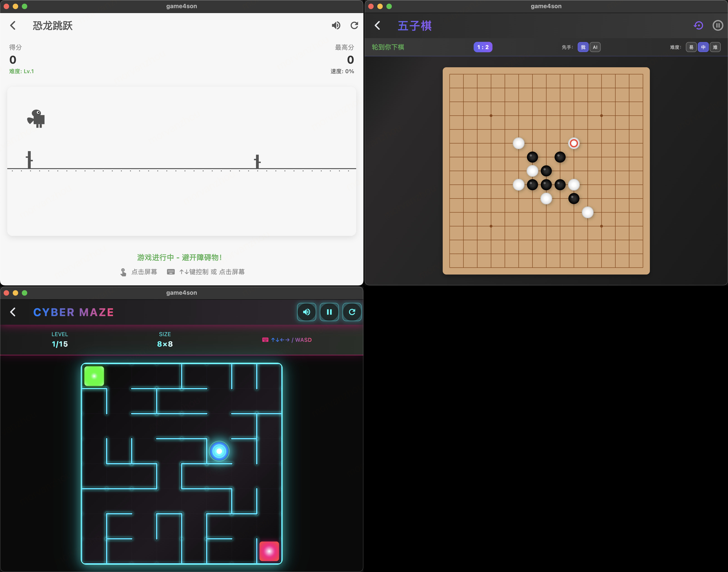The height and width of the screenshot is (572, 728).
Task: Click the dinosaur character in the game
Action: (x=36, y=119)
